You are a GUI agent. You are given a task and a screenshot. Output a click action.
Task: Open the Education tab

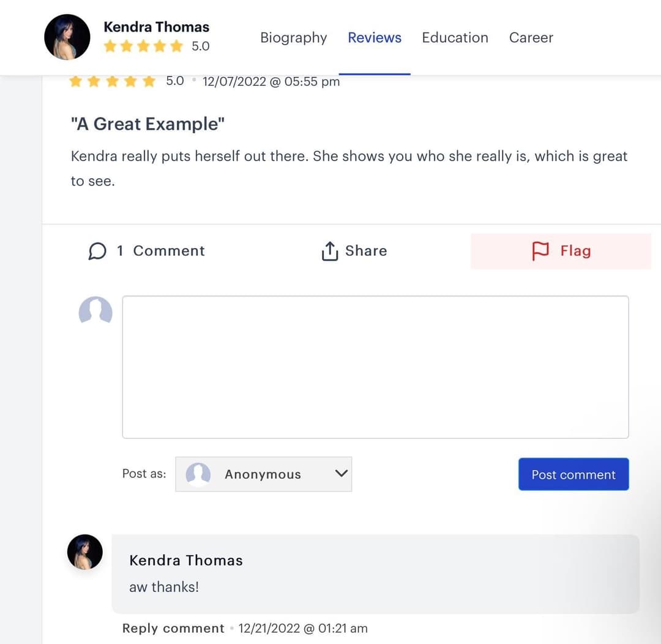[455, 37]
